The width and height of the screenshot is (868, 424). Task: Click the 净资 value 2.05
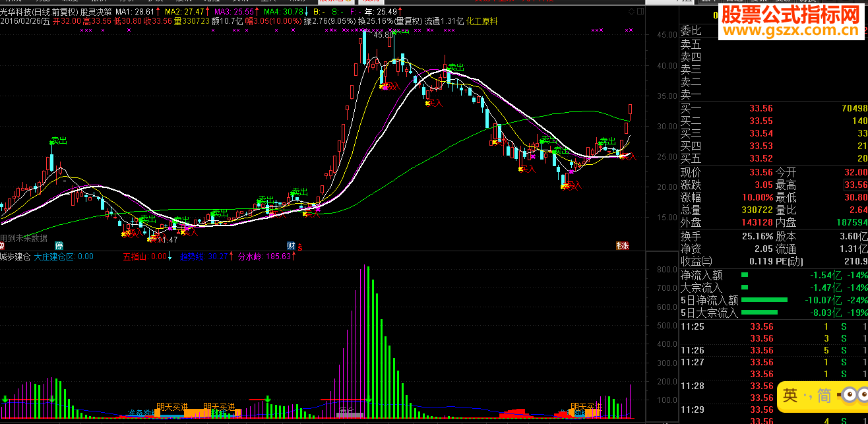763,249
